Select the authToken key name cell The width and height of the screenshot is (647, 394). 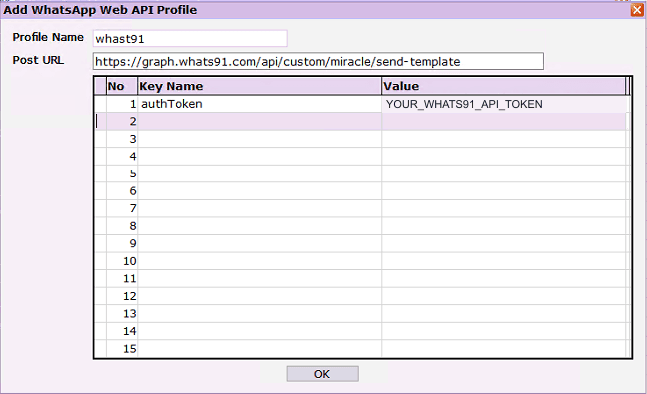260,104
